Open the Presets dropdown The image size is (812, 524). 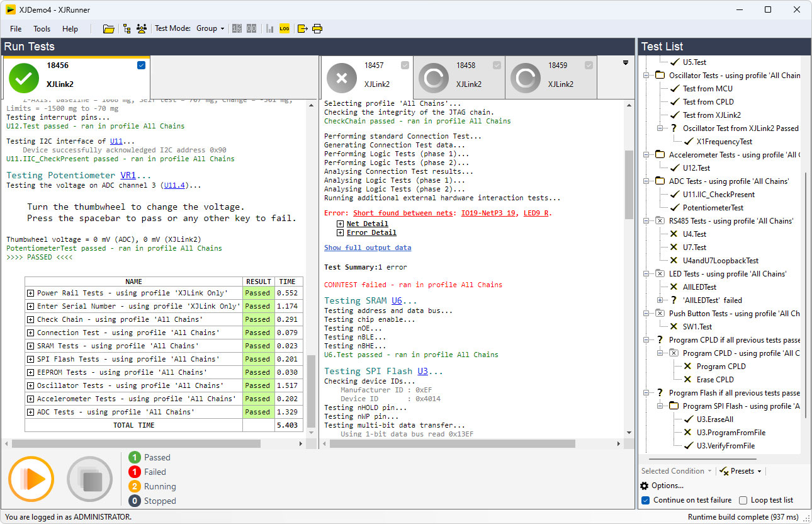[x=741, y=471]
